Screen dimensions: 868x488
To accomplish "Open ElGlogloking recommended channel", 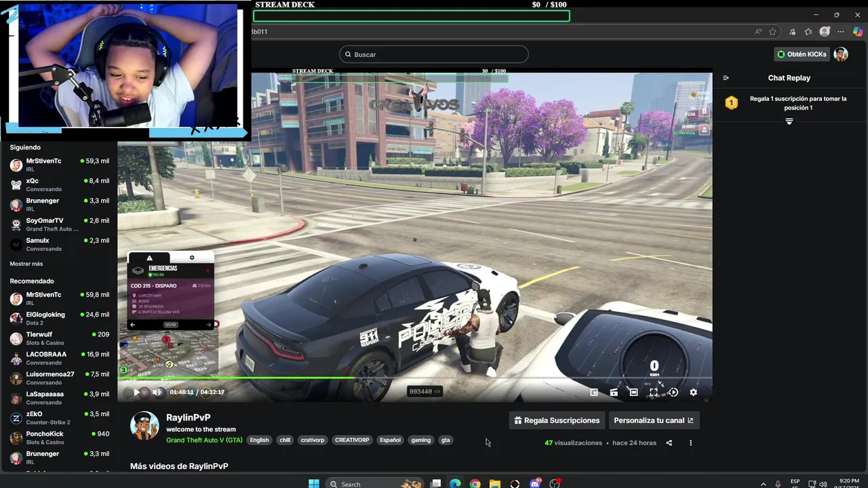I will (60, 318).
